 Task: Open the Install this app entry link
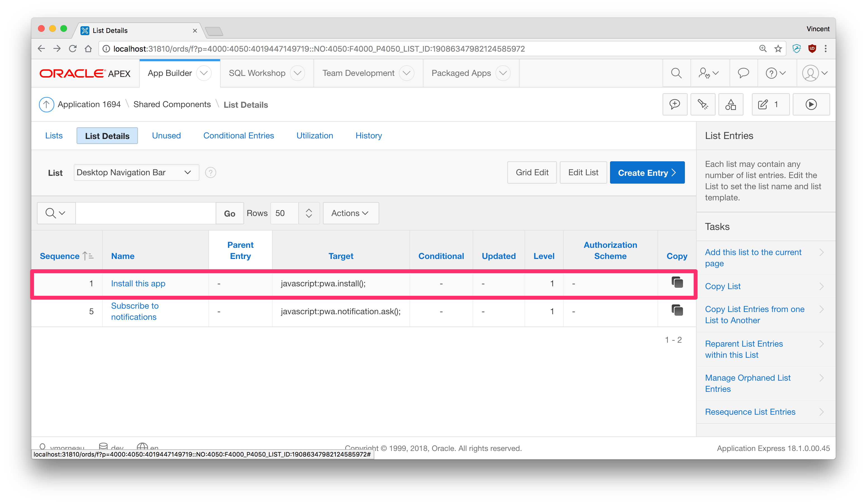[138, 284]
